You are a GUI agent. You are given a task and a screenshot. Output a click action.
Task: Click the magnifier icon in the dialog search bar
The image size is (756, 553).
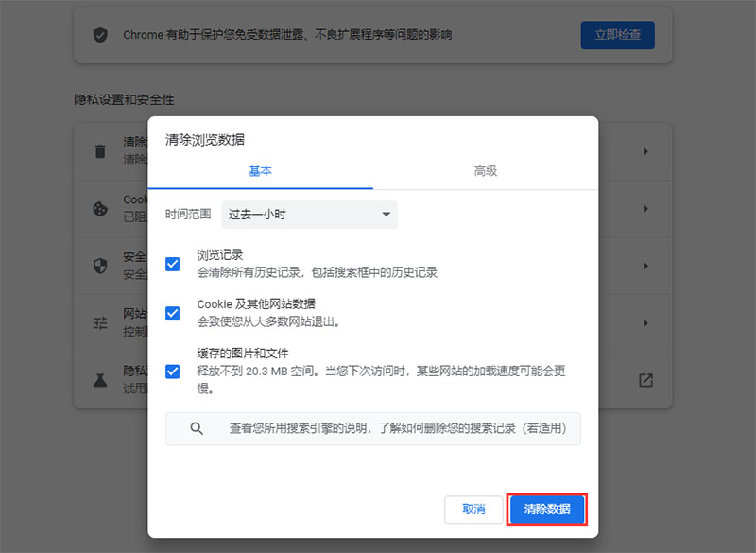click(x=196, y=428)
